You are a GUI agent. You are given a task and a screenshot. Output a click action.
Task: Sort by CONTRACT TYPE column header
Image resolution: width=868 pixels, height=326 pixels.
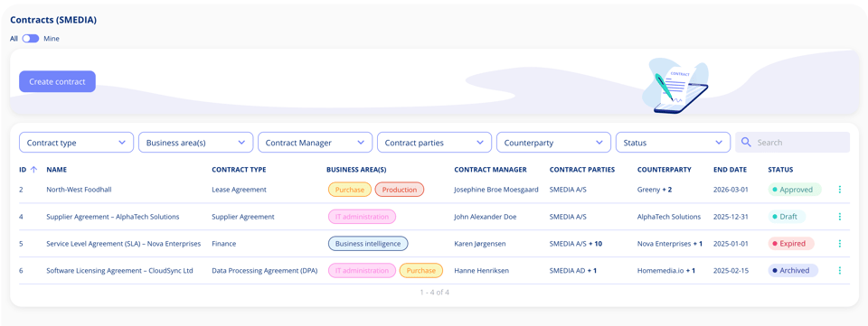(x=239, y=170)
